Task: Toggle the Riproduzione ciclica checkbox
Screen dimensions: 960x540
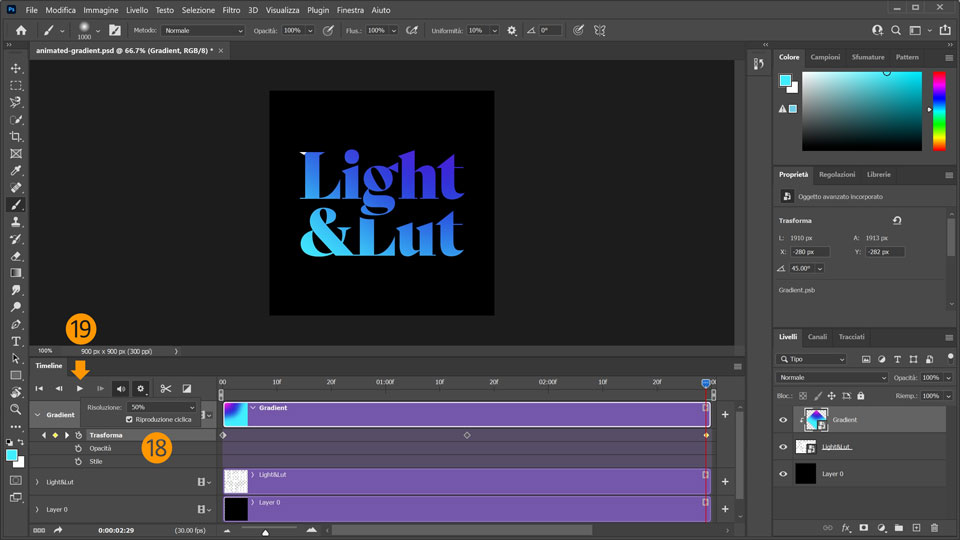Action: coord(129,419)
